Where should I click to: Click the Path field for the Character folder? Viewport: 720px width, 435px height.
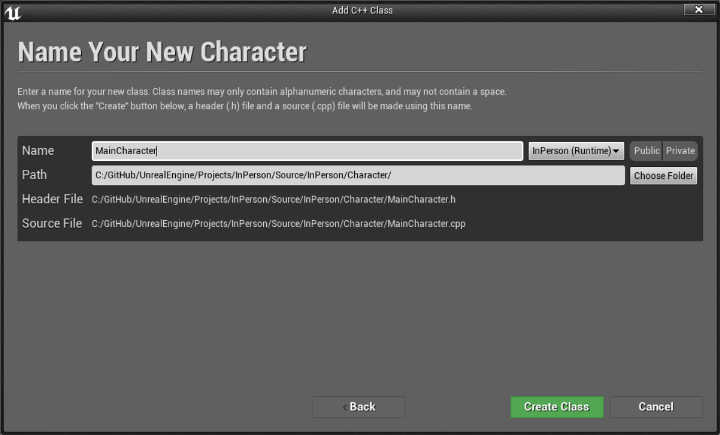click(x=358, y=175)
